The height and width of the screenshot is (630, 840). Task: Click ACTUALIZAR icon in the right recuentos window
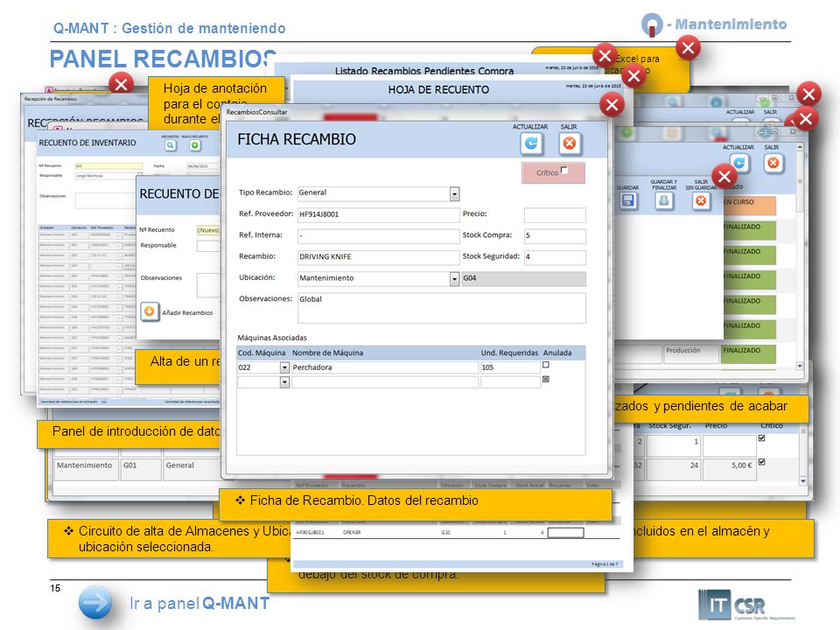pyautogui.click(x=739, y=163)
